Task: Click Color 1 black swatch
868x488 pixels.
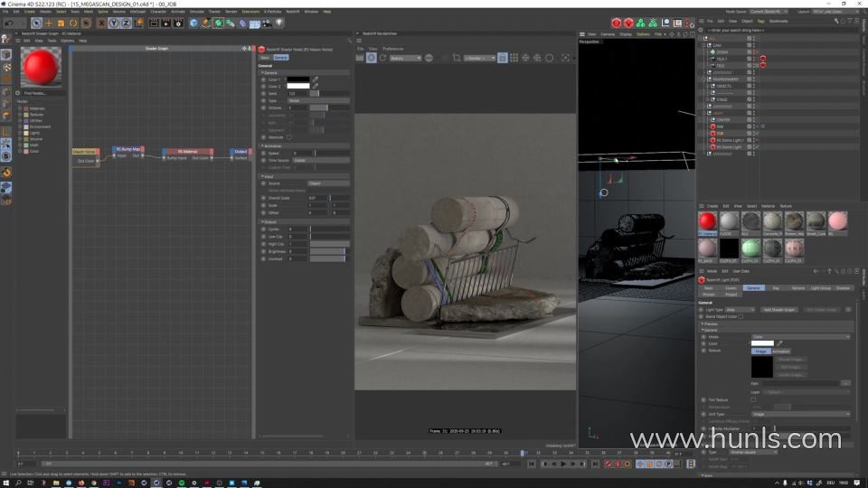Action: pos(297,80)
